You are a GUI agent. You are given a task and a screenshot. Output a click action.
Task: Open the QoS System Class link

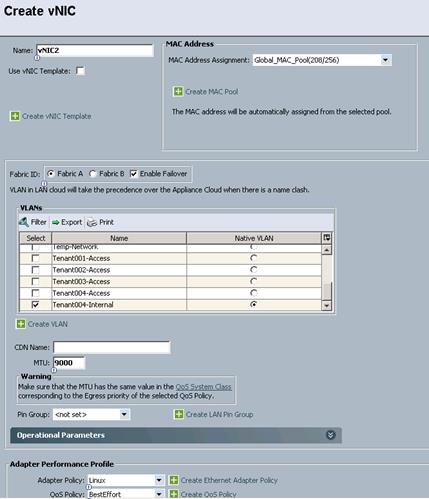203,387
